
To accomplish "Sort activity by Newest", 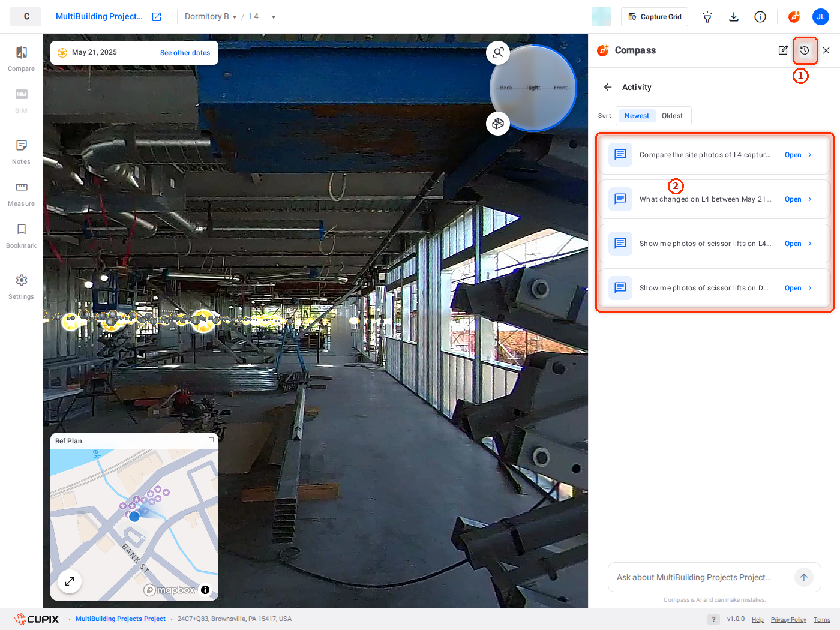I will pos(637,116).
